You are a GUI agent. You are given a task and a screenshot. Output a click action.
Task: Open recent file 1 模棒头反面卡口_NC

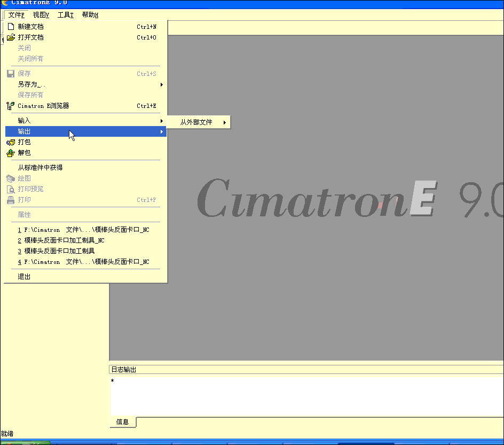point(86,230)
